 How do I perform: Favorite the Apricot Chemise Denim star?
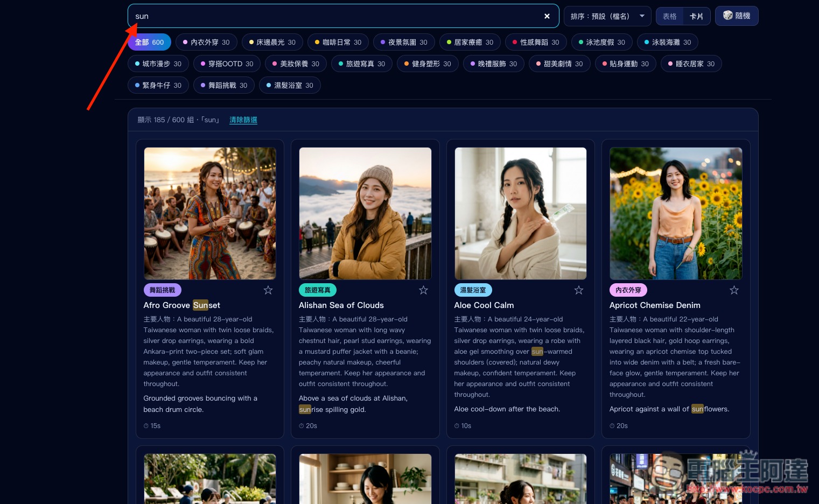point(734,290)
